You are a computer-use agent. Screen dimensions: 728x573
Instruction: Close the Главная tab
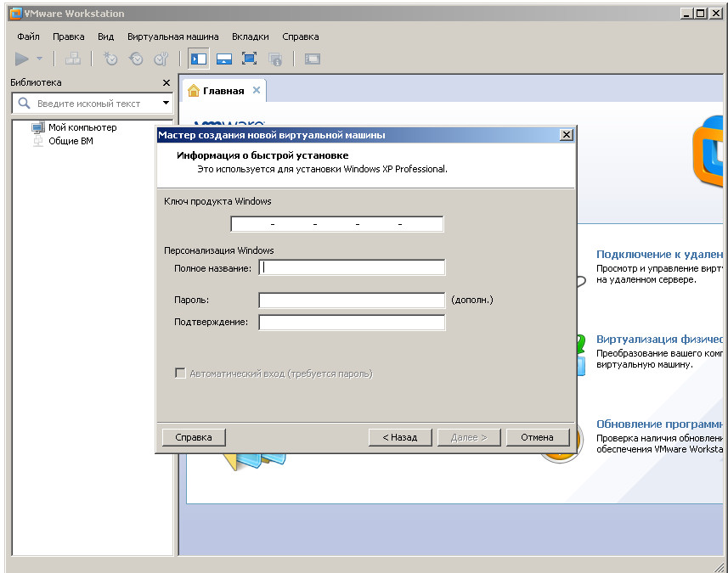tap(257, 91)
